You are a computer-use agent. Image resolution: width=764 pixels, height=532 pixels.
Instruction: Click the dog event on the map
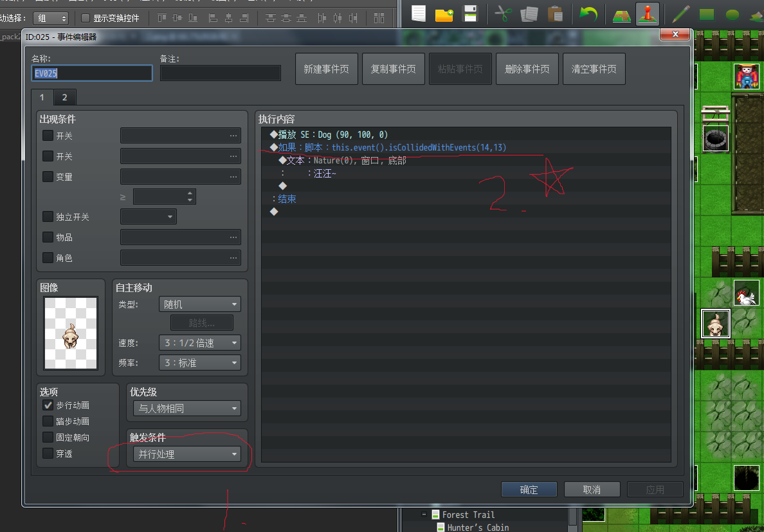pyautogui.click(x=715, y=323)
